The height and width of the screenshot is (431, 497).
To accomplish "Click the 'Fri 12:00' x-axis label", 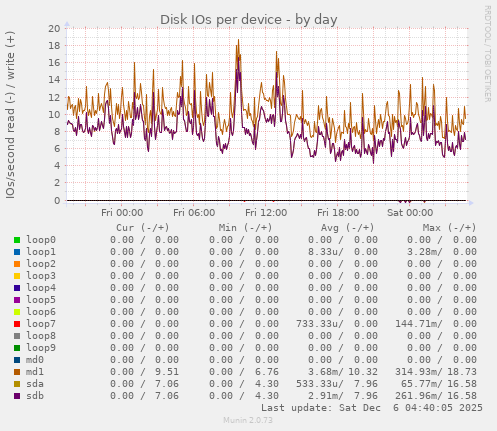I will tap(266, 213).
